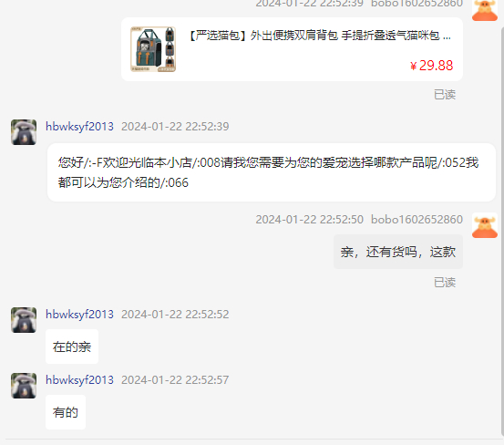Click bobo1602652860 username at 22:52:50
This screenshot has height=445, width=504.
click(x=417, y=220)
